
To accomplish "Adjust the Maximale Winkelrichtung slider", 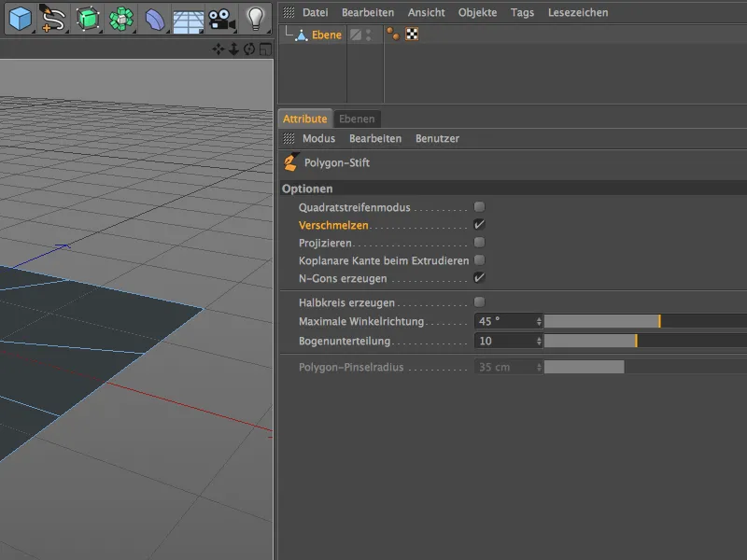I will tap(645, 321).
